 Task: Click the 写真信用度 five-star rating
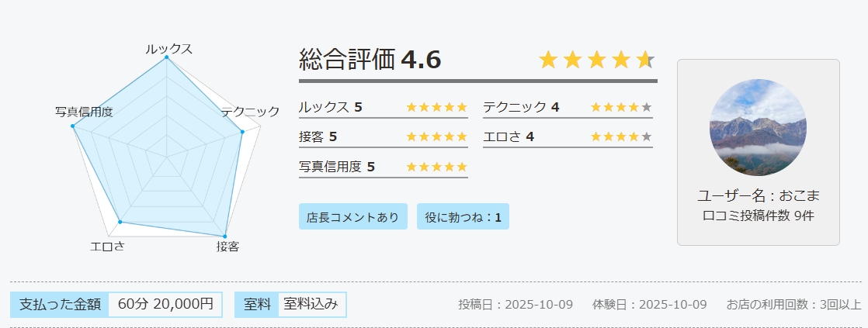click(436, 167)
